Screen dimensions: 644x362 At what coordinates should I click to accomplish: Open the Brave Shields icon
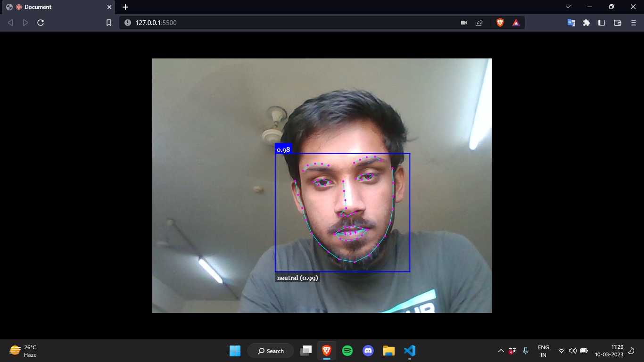tap(501, 22)
